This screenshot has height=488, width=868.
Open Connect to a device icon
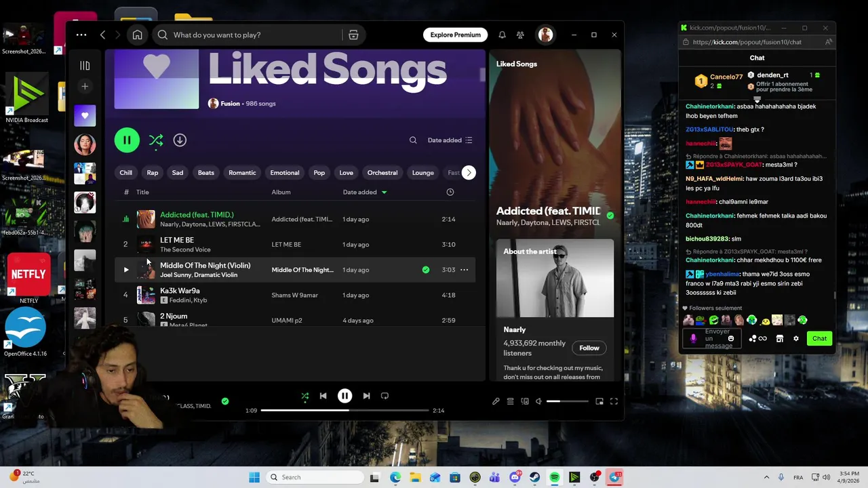coord(525,401)
